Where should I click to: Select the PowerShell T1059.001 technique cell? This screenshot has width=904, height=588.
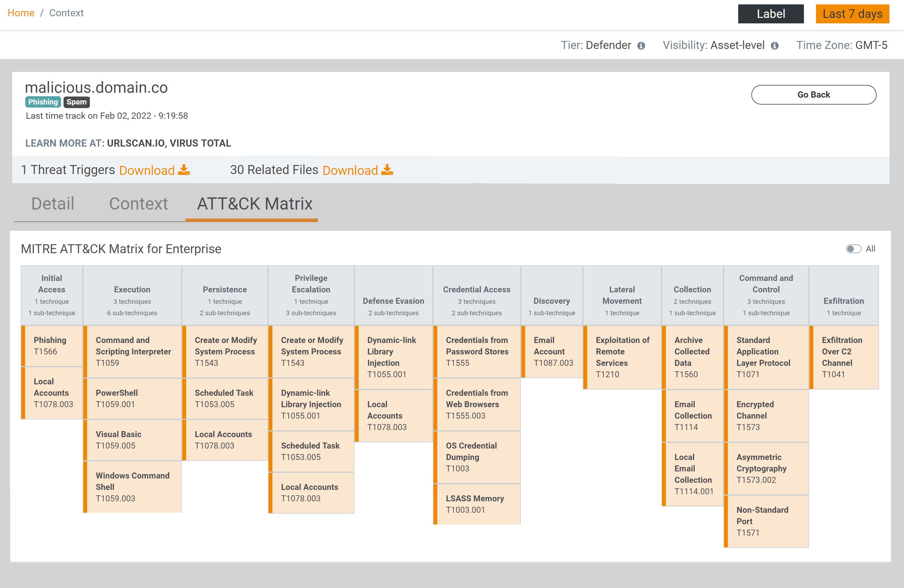pyautogui.click(x=132, y=399)
